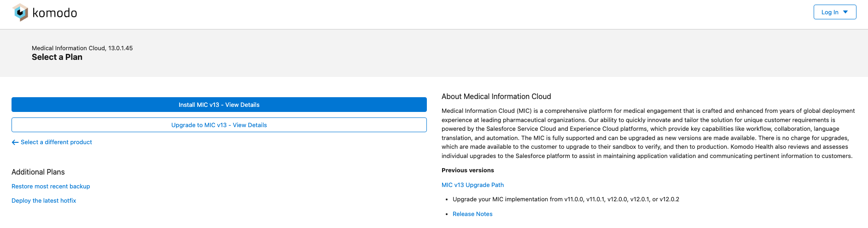Open the Log In button

pos(829,12)
